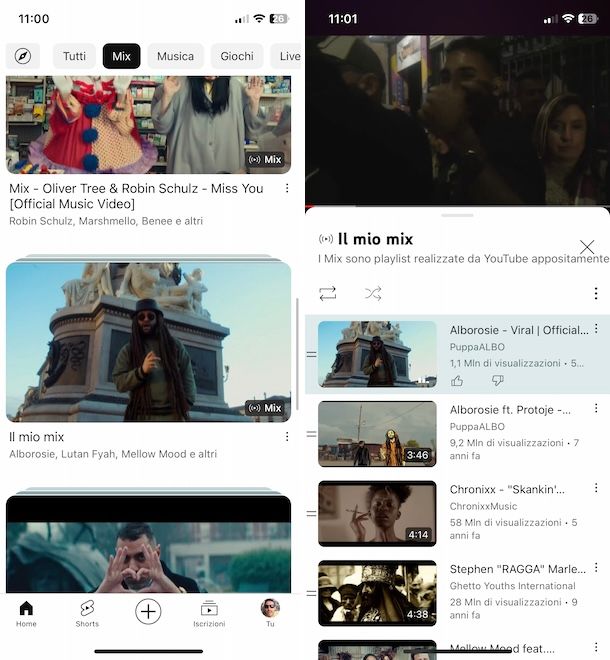Viewport: 610px width, 660px height.
Task: Select the Giochi filter chip
Action: (237, 56)
